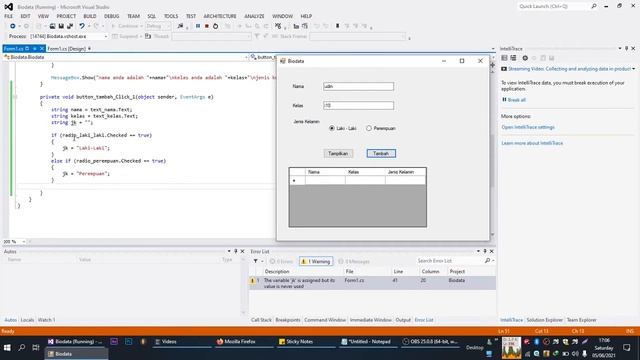Switch to the Output tab
This screenshot has width=640, height=360.
tap(403, 320)
